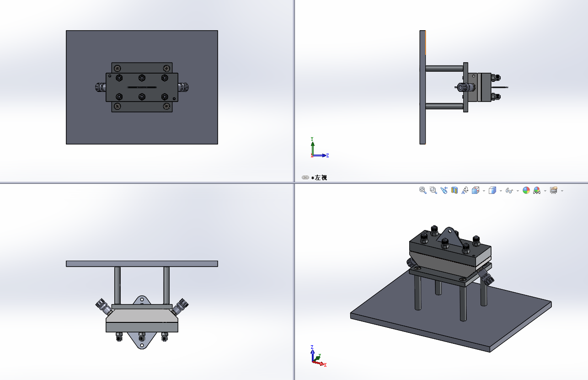Open the Dynamic Annotation Views icon
This screenshot has height=380, width=588.
point(465,190)
